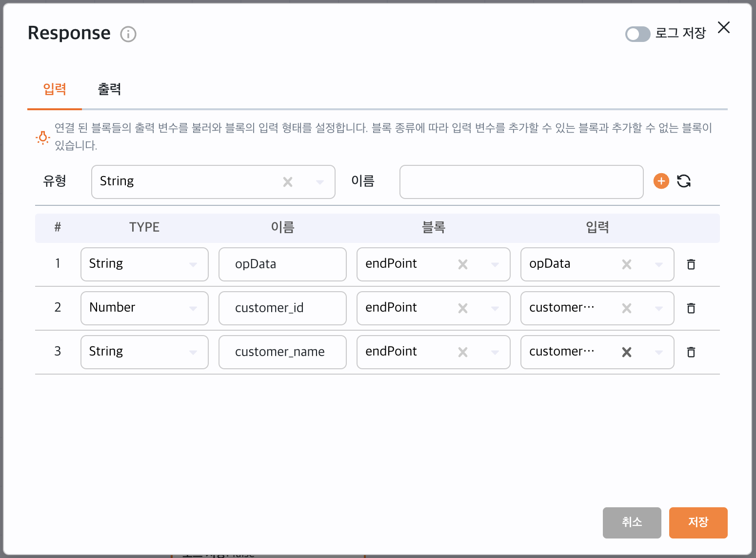The height and width of the screenshot is (558, 756).
Task: Expand the opData input dropdown in row 1
Action: tap(659, 264)
